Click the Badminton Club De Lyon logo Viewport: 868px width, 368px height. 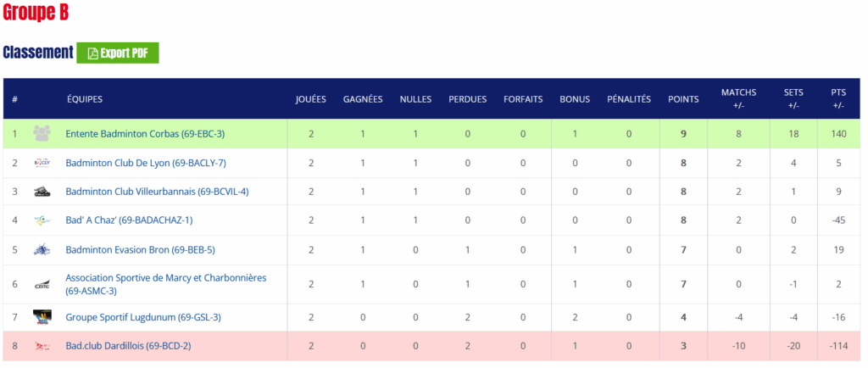click(42, 163)
